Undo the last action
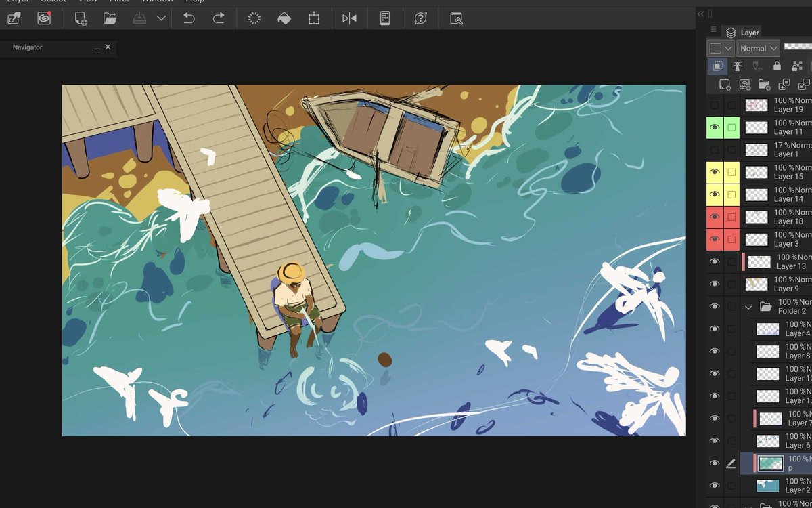Image resolution: width=812 pixels, height=508 pixels. (189, 19)
